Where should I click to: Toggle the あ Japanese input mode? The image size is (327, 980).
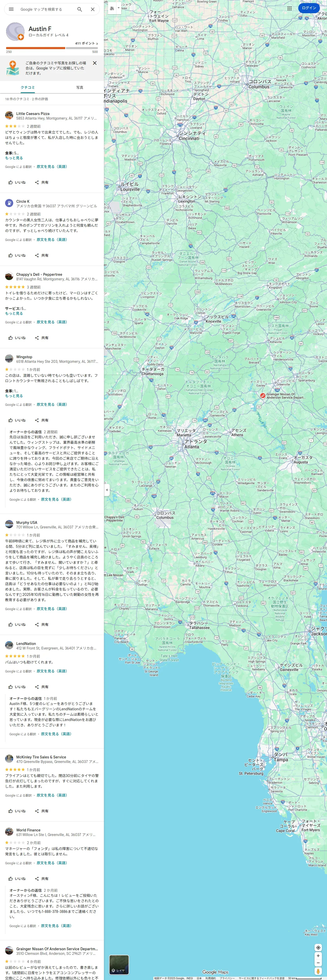[x=112, y=8]
